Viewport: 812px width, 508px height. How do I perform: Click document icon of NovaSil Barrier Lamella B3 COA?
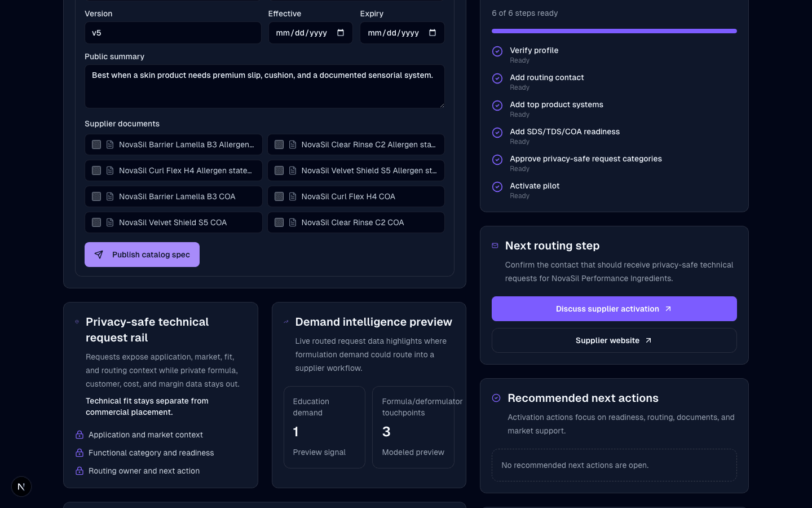tap(110, 196)
